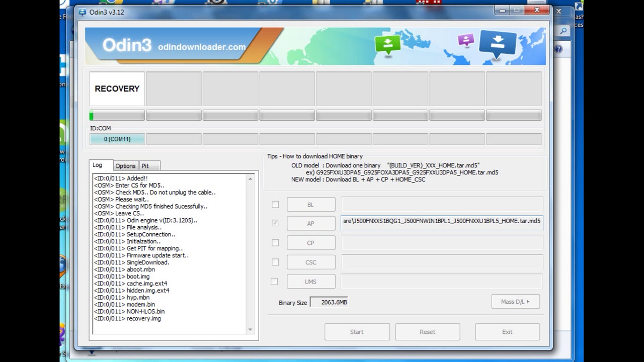Click the Reset button
644x362 pixels.
(427, 332)
